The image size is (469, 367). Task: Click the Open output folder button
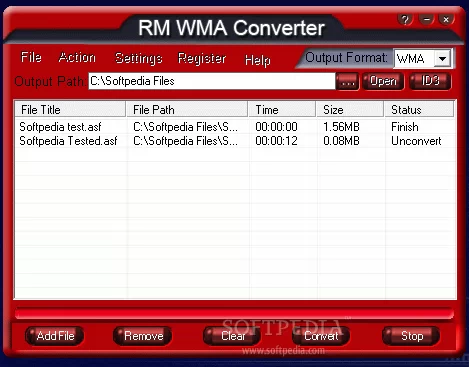pyautogui.click(x=383, y=81)
